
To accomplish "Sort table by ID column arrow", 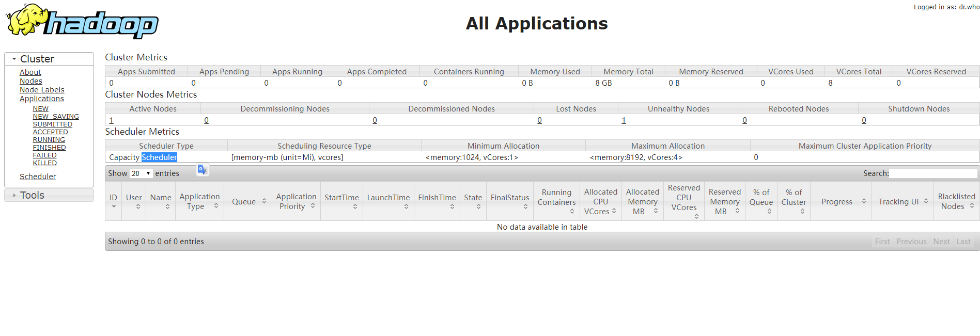I will pyautogui.click(x=114, y=206).
